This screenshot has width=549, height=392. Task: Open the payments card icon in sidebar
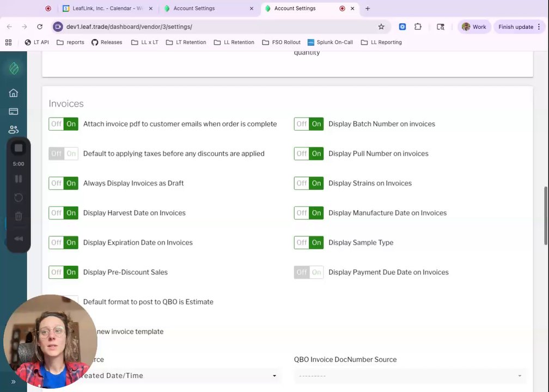(x=13, y=111)
